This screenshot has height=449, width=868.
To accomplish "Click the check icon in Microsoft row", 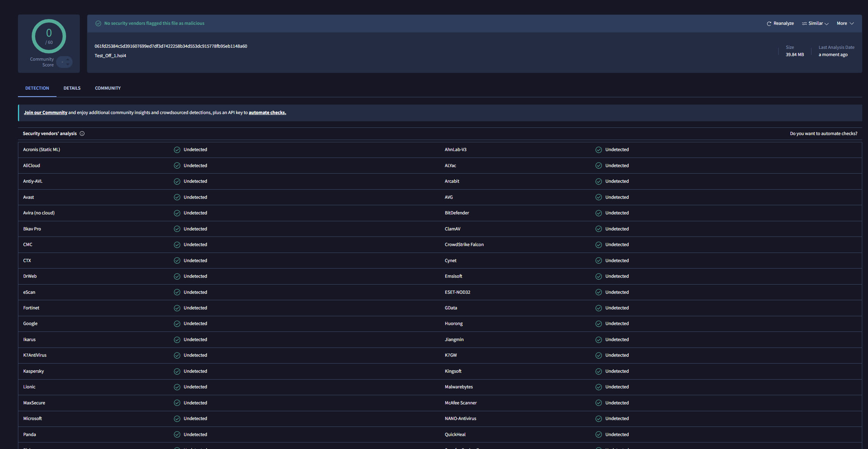I will tap(177, 418).
